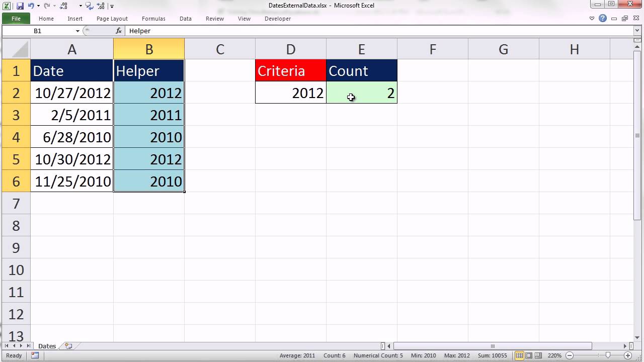Open the Formulas ribbon tab
Image resolution: width=644 pixels, height=362 pixels.
click(153, 19)
